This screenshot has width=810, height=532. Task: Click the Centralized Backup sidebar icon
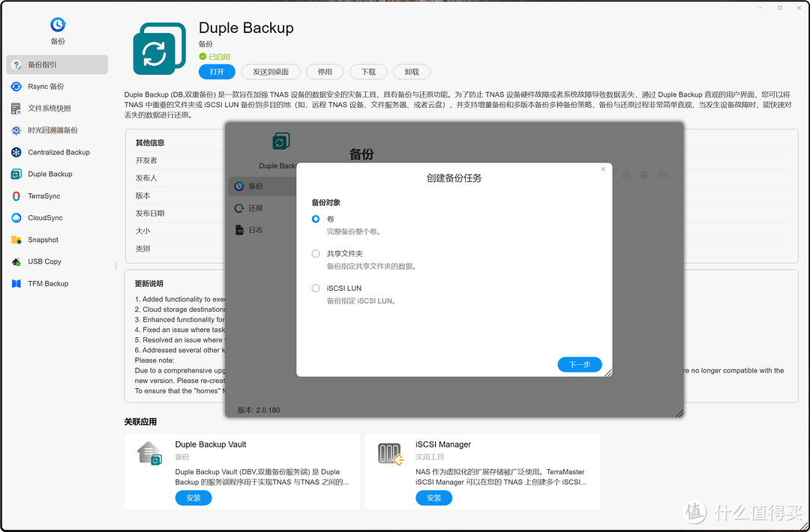[16, 152]
